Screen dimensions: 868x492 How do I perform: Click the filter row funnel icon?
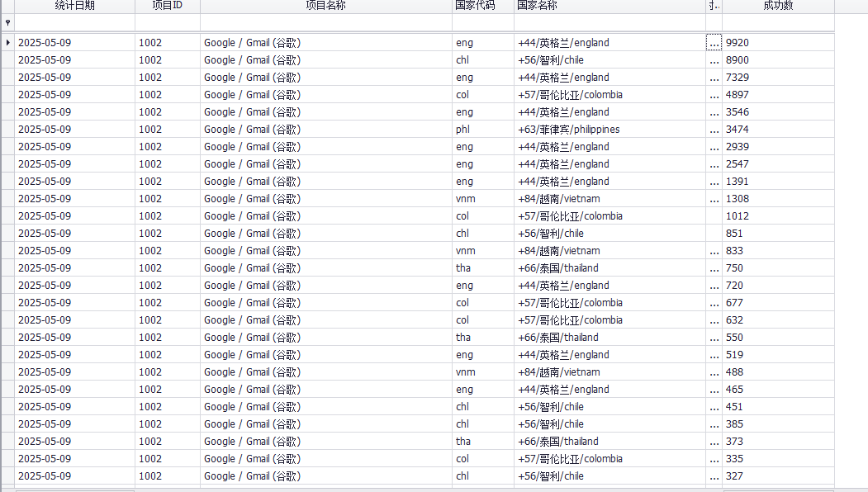(x=7, y=22)
